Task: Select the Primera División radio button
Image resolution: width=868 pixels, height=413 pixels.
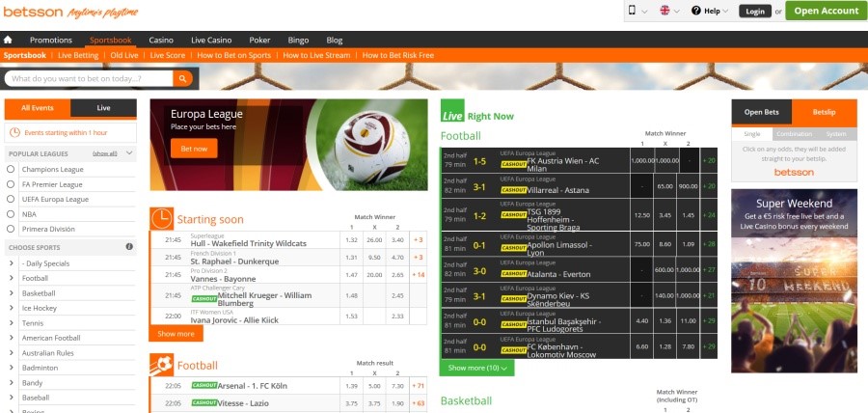Action: click(11, 229)
